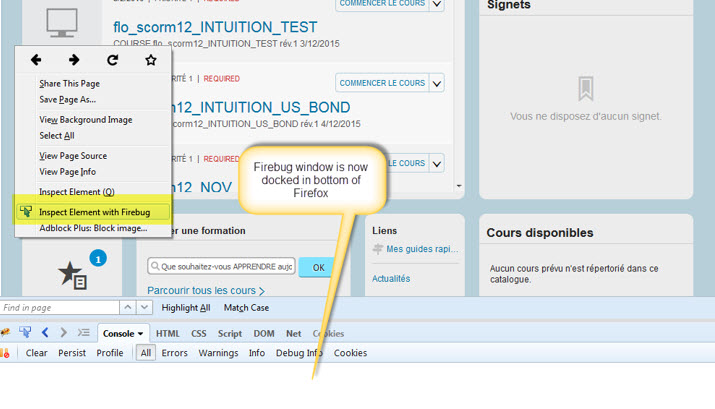This screenshot has height=409, width=715.
Task: Click the Bookmark star in context menu
Action: pyautogui.click(x=150, y=60)
